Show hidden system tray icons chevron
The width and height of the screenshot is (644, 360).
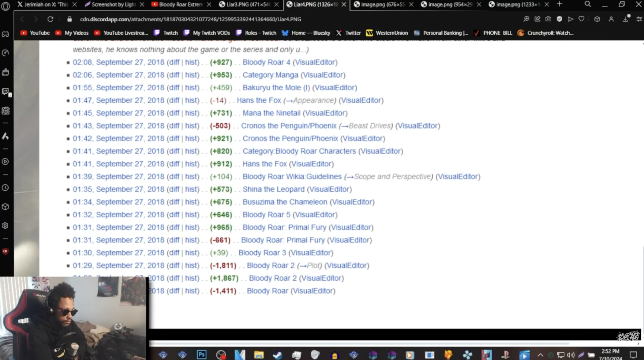540,355
